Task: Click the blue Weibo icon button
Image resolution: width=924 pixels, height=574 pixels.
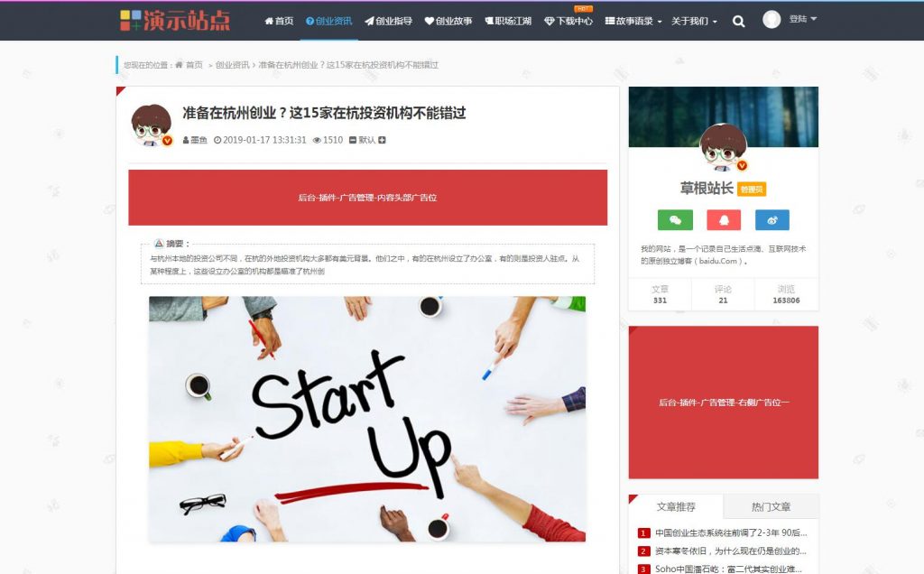Action: (x=772, y=220)
